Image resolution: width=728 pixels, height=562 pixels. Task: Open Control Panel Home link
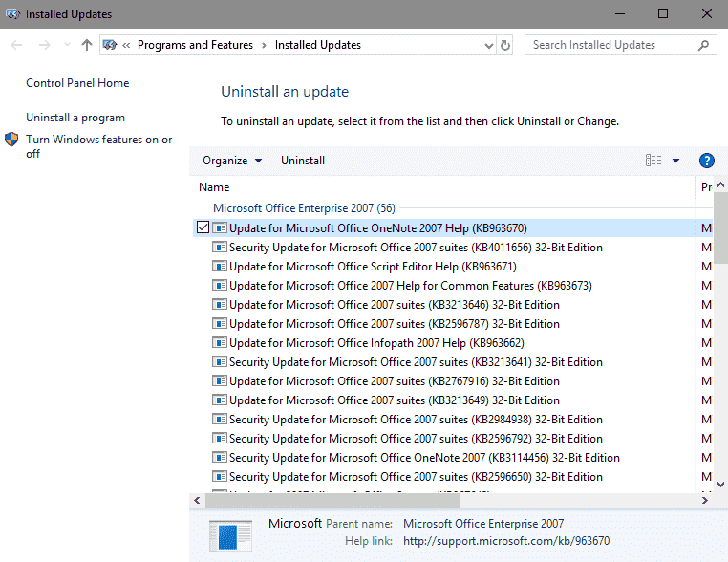coord(77,82)
